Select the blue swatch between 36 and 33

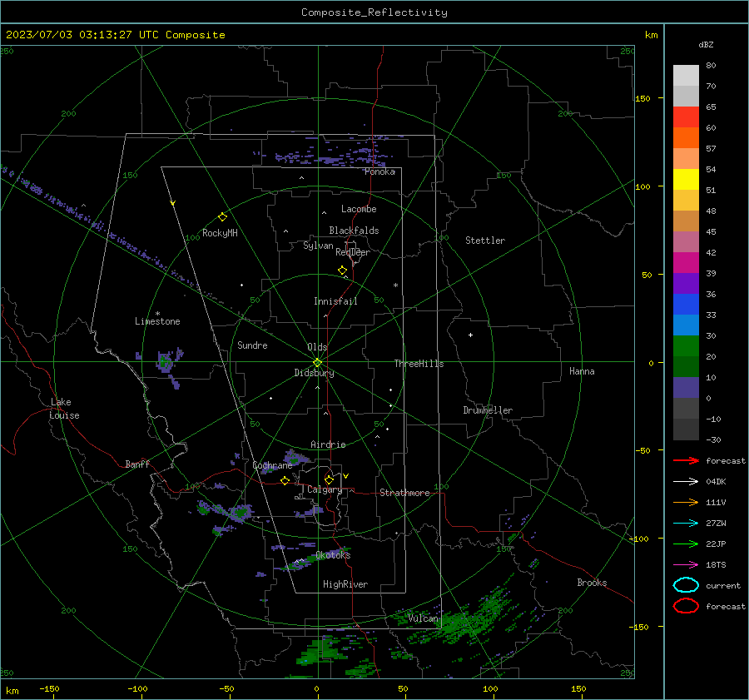[686, 305]
